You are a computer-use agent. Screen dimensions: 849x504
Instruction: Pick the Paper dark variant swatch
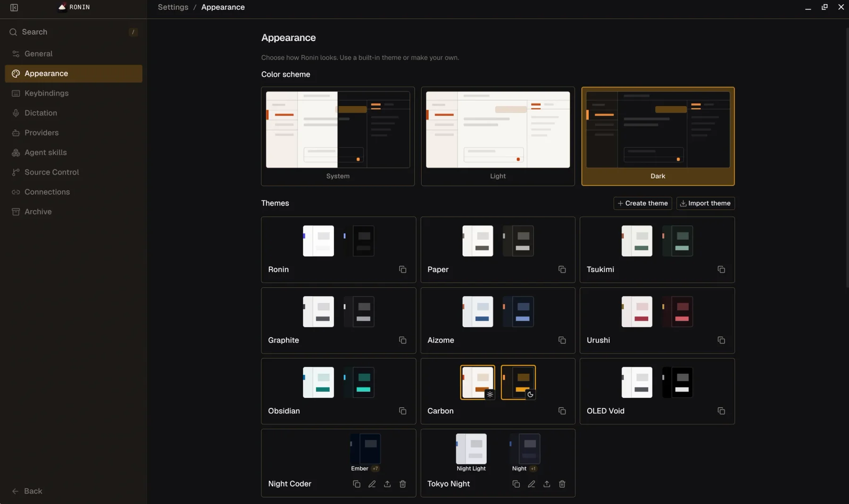(518, 241)
